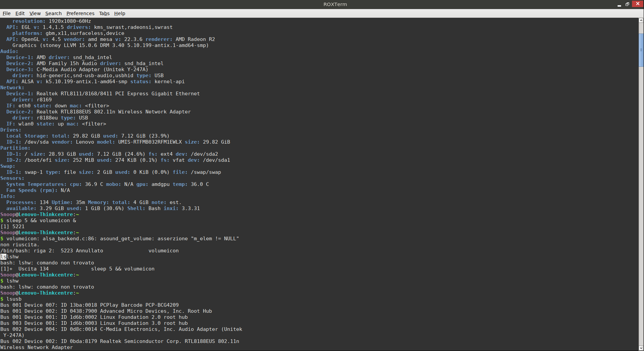
Task: Click the 'eth0' interface name
Action: 25,106
